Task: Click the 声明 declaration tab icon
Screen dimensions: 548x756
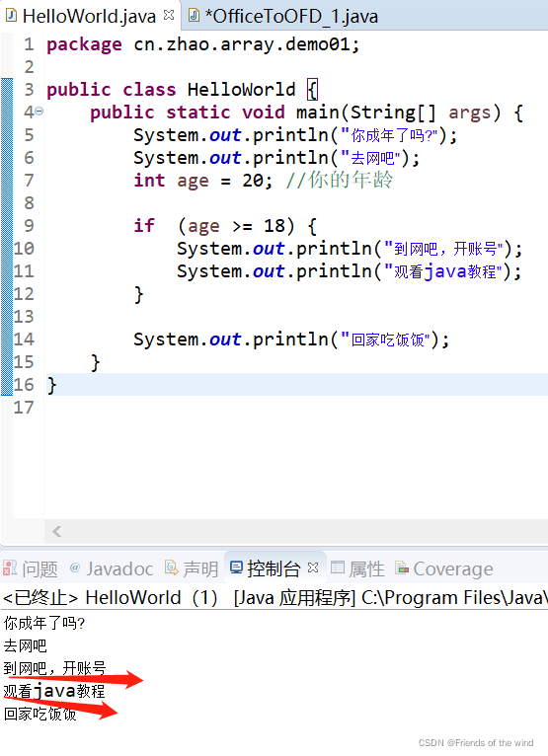Action: [172, 567]
